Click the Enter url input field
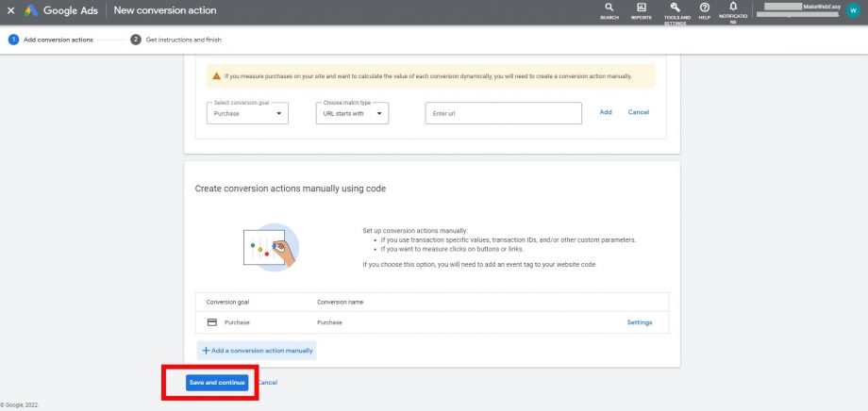This screenshot has width=868, height=411. (503, 113)
